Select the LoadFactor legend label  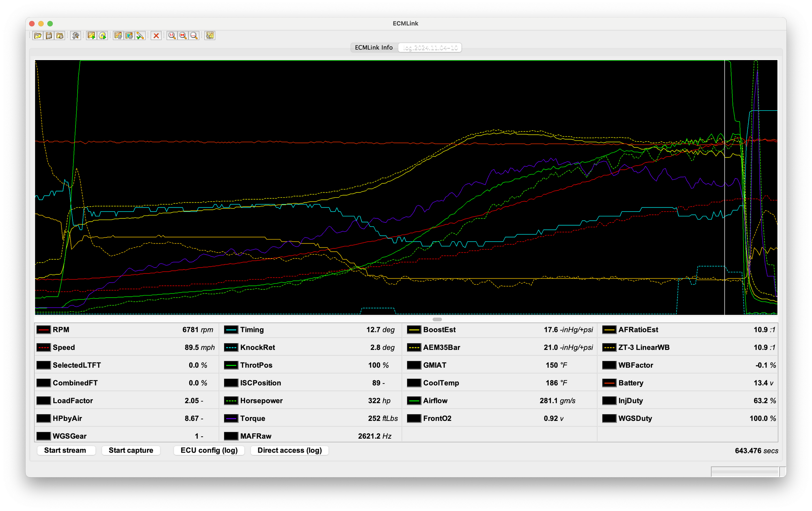click(x=73, y=401)
